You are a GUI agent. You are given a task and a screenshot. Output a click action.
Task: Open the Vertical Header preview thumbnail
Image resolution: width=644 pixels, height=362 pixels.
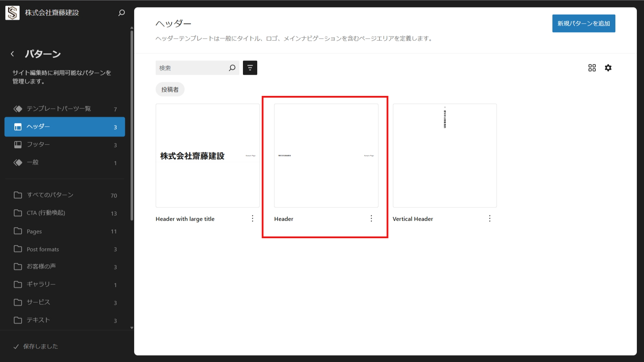(x=444, y=156)
